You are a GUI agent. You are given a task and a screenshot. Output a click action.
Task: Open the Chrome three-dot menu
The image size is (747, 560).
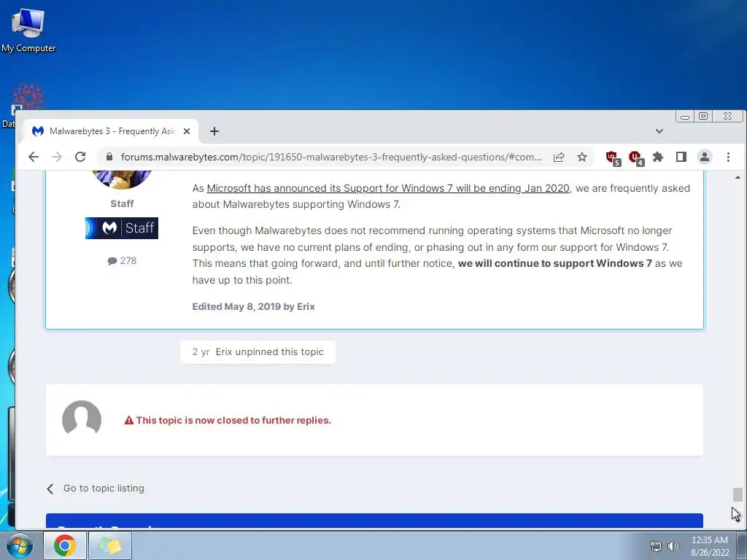728,157
